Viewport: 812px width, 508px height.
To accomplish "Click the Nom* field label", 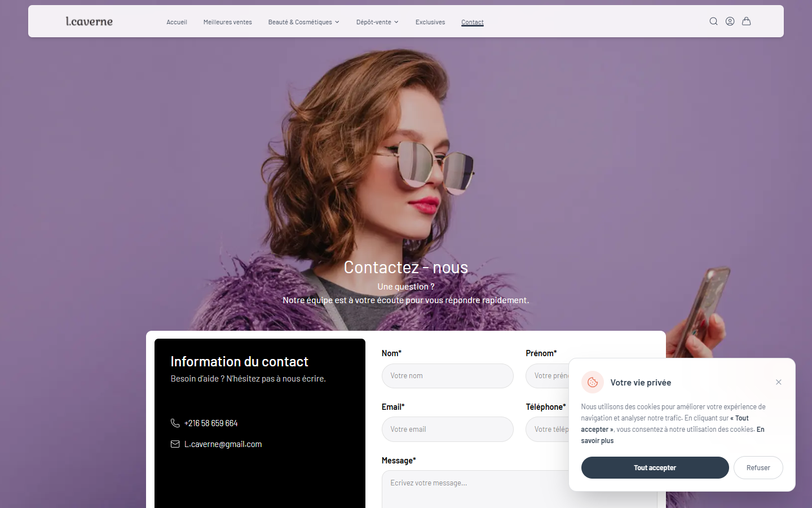I will pyautogui.click(x=391, y=353).
